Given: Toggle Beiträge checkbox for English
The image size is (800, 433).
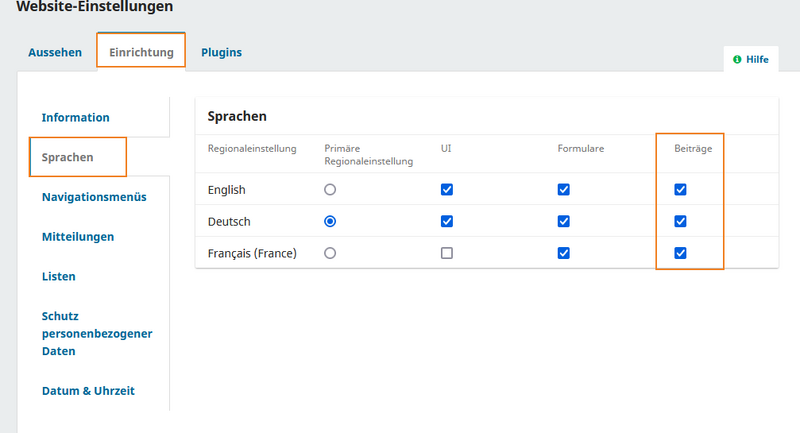Looking at the screenshot, I should pyautogui.click(x=681, y=190).
